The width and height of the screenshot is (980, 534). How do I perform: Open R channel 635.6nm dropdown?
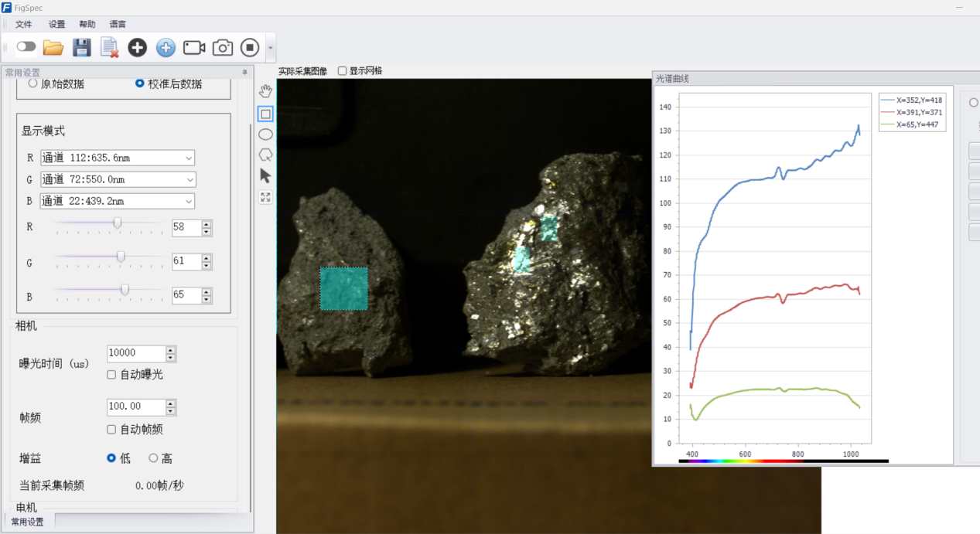coord(117,158)
